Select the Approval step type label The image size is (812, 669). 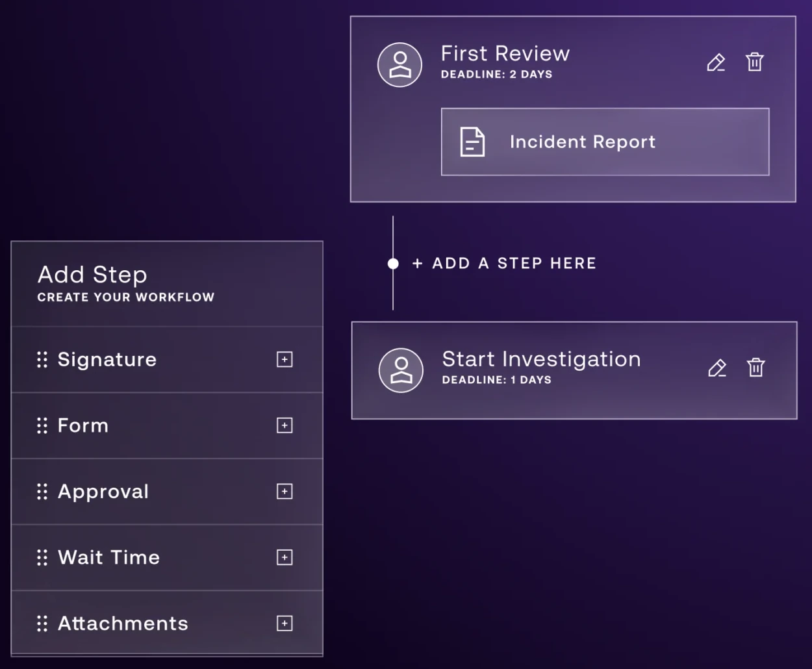point(103,492)
